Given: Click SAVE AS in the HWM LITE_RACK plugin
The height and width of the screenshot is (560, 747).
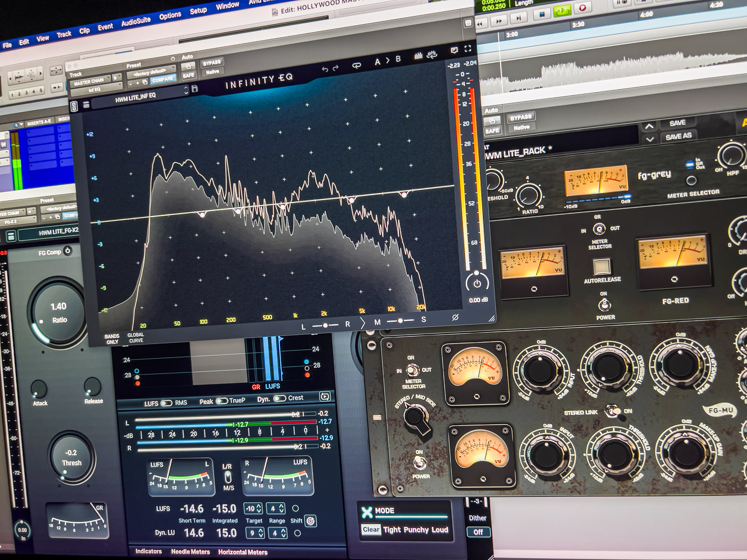Looking at the screenshot, I should [678, 136].
